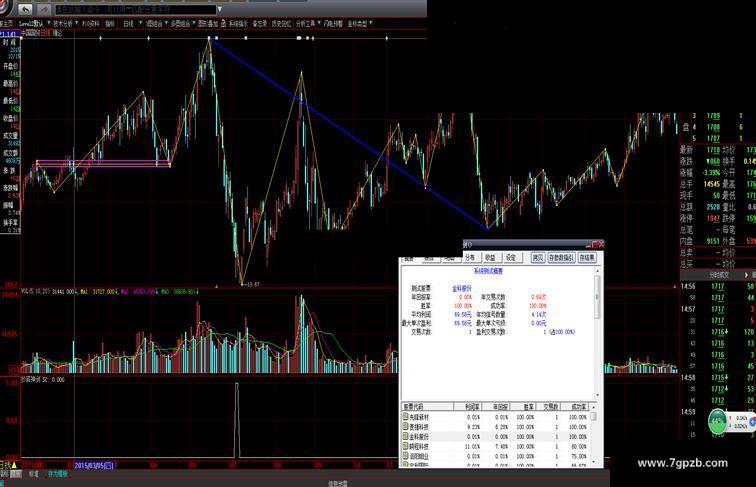
Task: Expand the dropdown arrow after 坐标类型
Action: 371,23
